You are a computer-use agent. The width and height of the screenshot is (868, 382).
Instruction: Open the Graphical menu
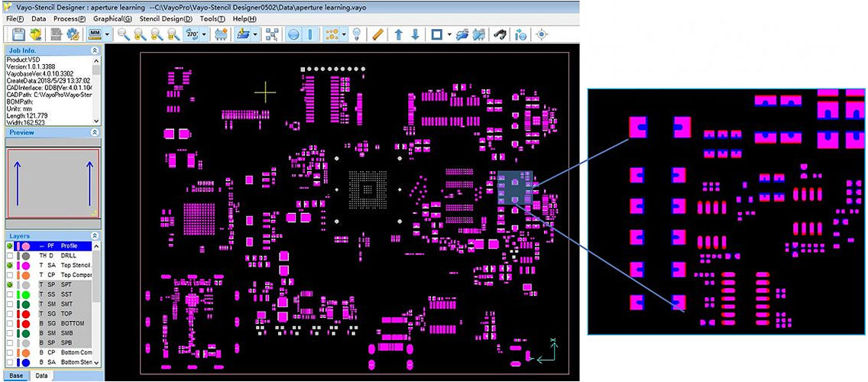(112, 18)
